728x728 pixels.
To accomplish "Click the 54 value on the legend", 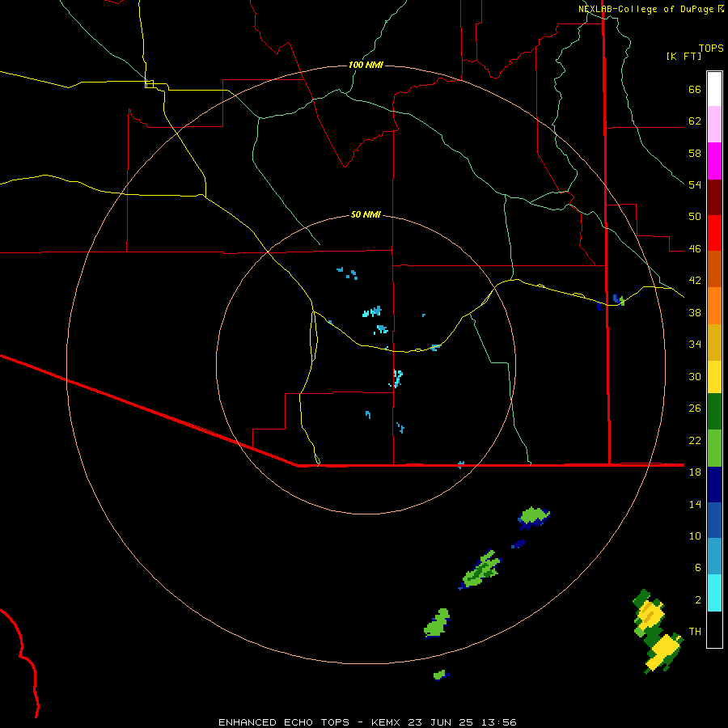I will pos(695,184).
